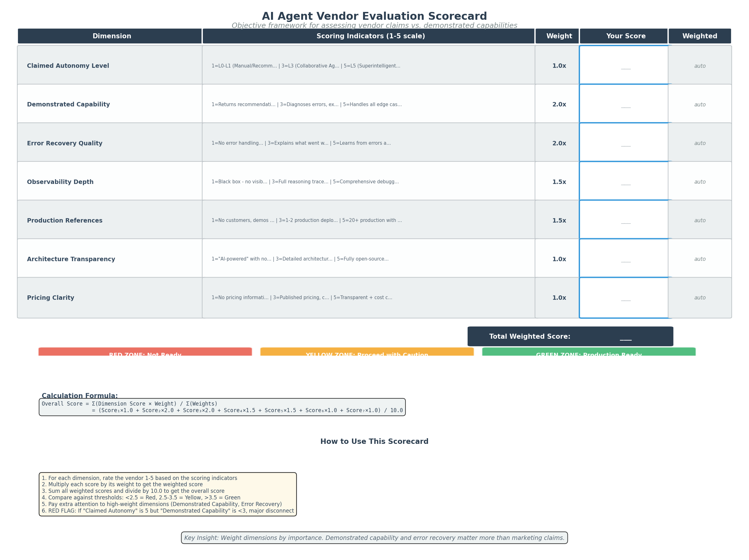Image resolution: width=749 pixels, height=560 pixels.
Task: Select the Calculation Formula code box
Action: (222, 407)
